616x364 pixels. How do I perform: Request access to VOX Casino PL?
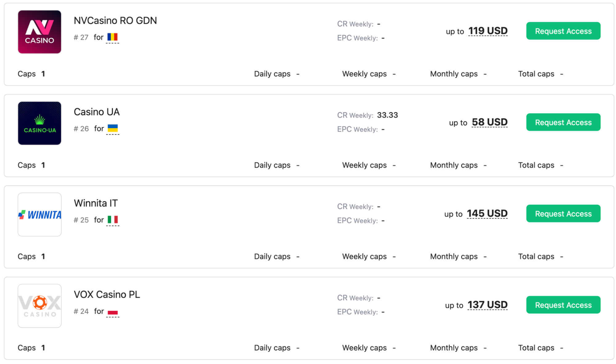coord(563,305)
